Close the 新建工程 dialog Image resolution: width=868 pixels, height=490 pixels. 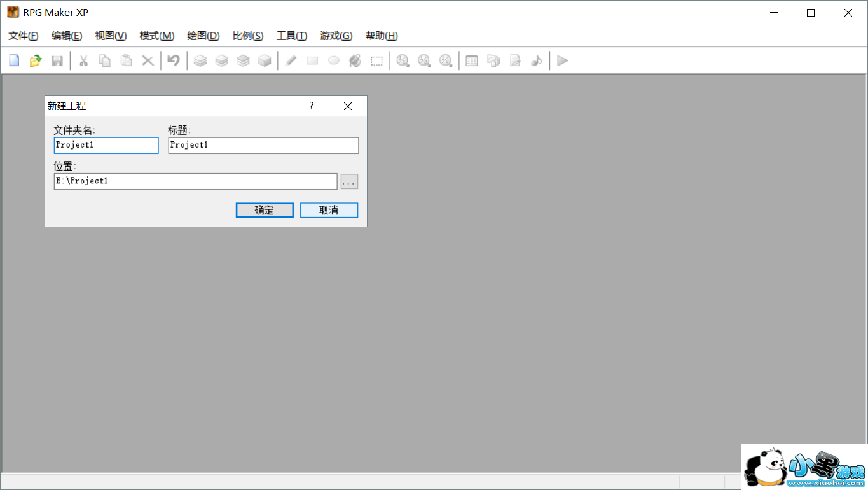(348, 106)
